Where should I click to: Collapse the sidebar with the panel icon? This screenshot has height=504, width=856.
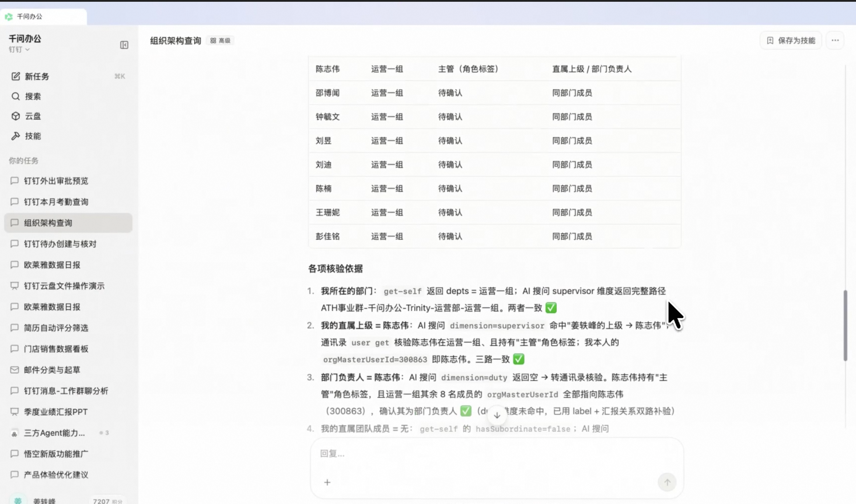(x=124, y=45)
